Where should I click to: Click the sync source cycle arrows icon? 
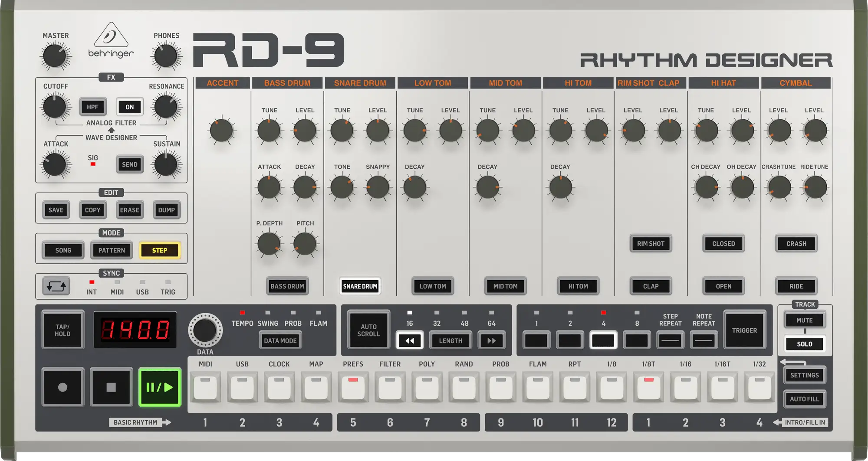[56, 286]
